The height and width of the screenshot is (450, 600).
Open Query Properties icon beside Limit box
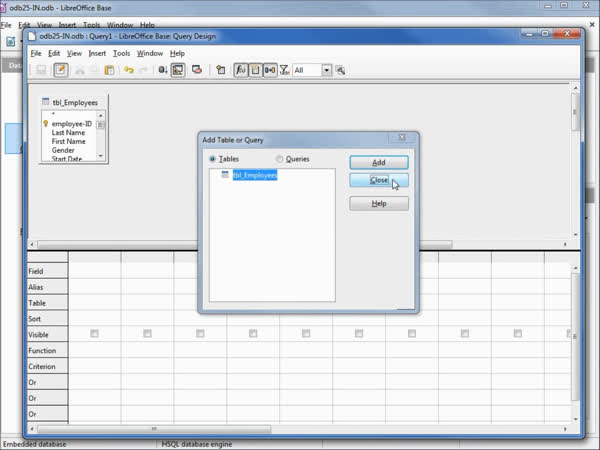(340, 70)
